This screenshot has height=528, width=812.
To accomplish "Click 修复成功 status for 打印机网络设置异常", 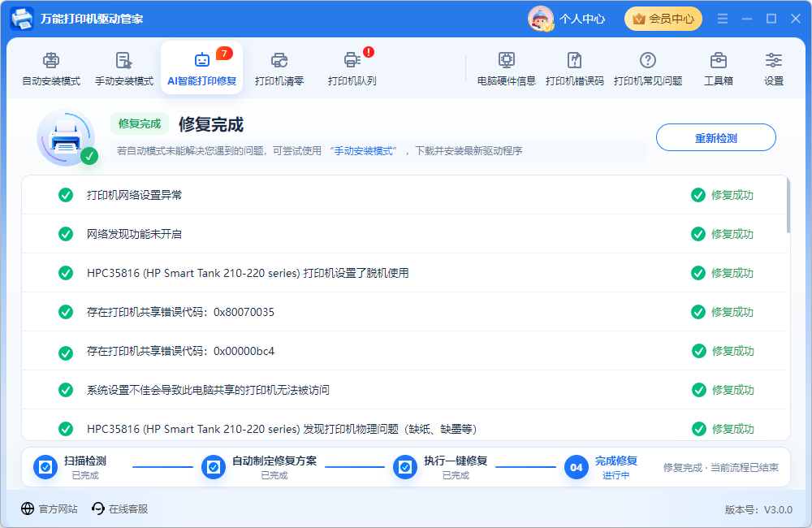I will pos(723,195).
